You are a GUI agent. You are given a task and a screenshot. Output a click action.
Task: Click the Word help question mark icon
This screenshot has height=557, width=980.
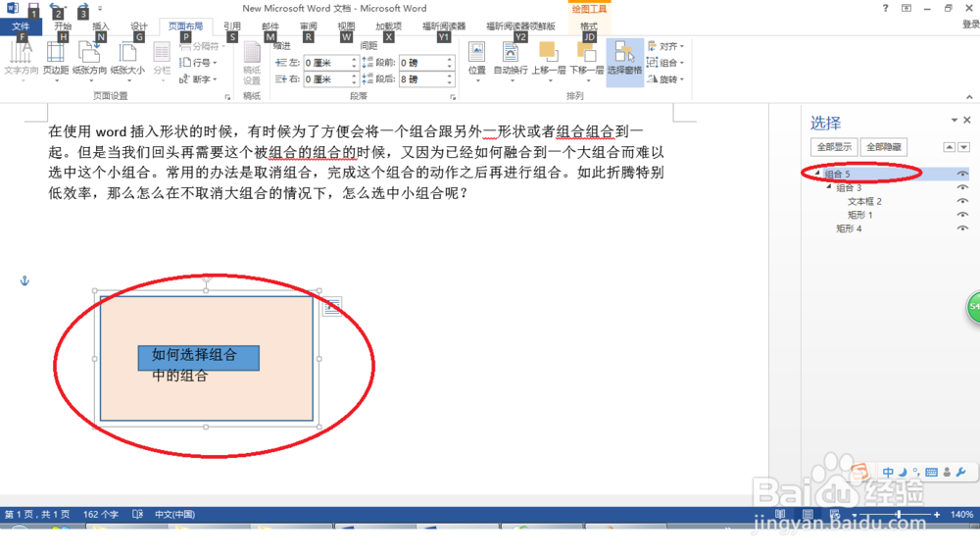[x=885, y=8]
